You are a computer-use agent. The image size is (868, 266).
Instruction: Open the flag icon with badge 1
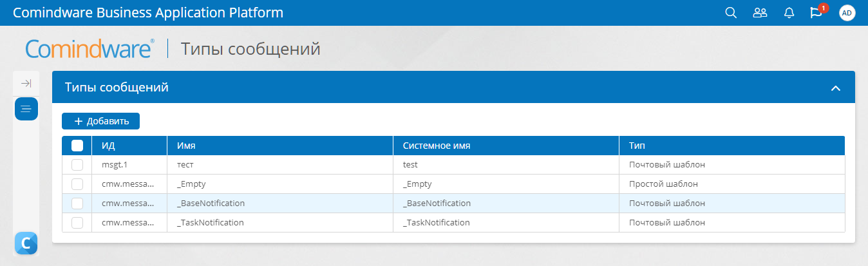[x=816, y=13]
